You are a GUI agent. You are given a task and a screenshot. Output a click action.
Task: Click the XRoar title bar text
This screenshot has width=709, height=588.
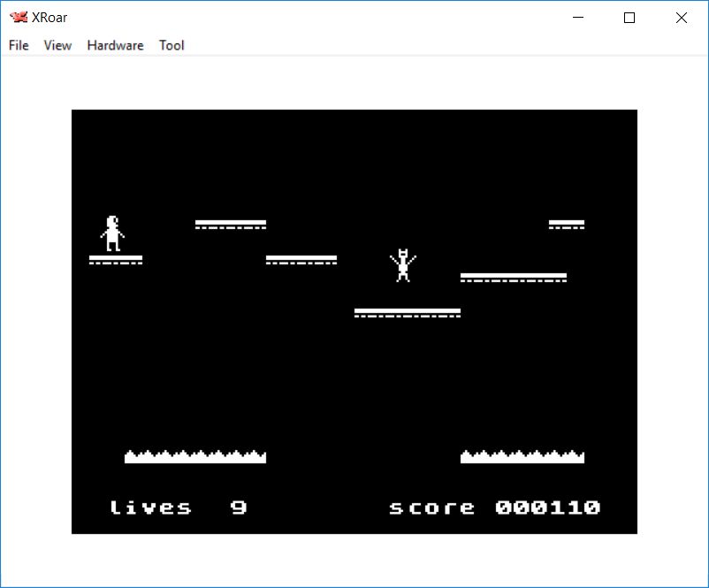point(50,18)
